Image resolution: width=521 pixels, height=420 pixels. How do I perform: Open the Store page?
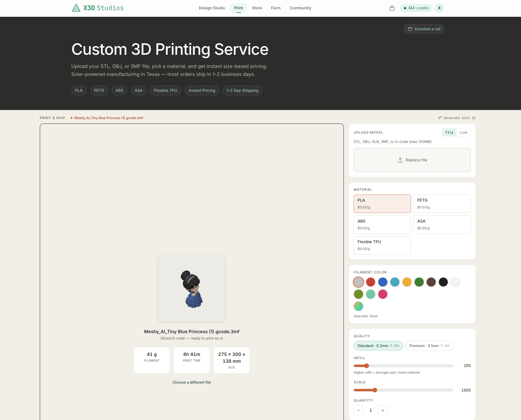click(257, 8)
